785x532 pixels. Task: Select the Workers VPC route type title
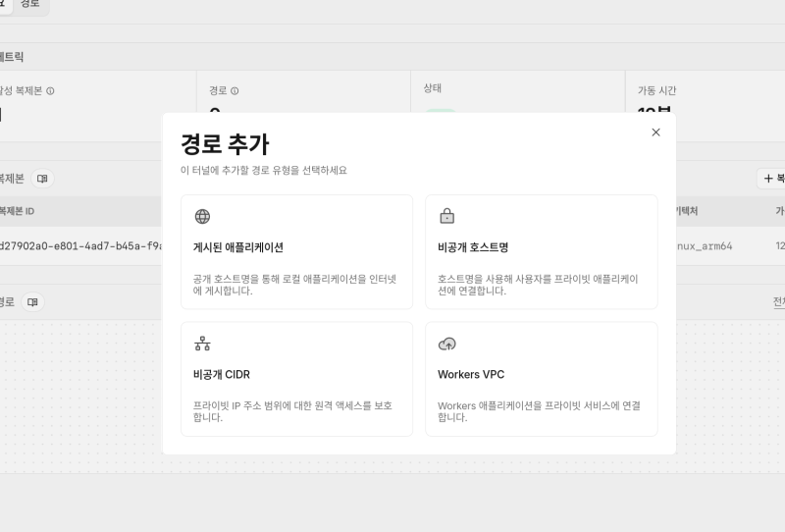coord(471,374)
